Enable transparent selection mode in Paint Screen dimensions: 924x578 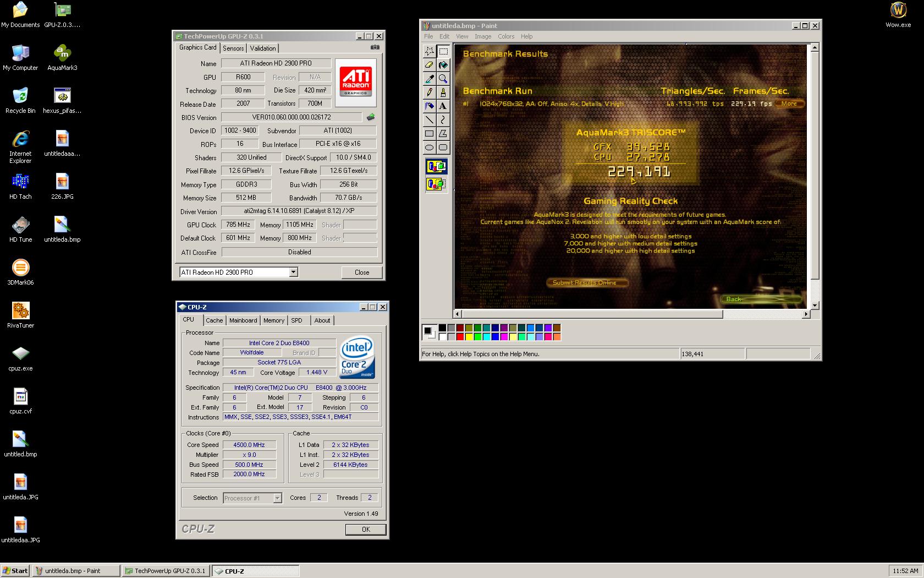(436, 184)
